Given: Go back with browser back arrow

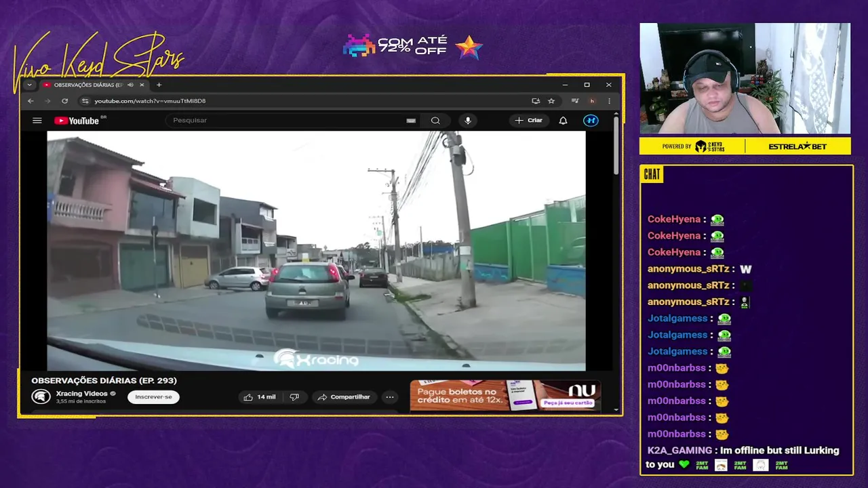Looking at the screenshot, I should click(31, 101).
